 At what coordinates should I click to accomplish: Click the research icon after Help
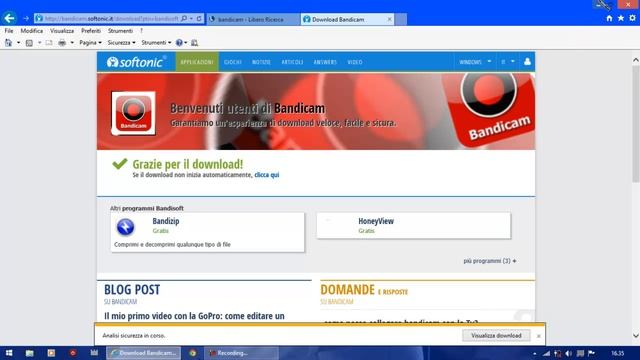pos(195,42)
